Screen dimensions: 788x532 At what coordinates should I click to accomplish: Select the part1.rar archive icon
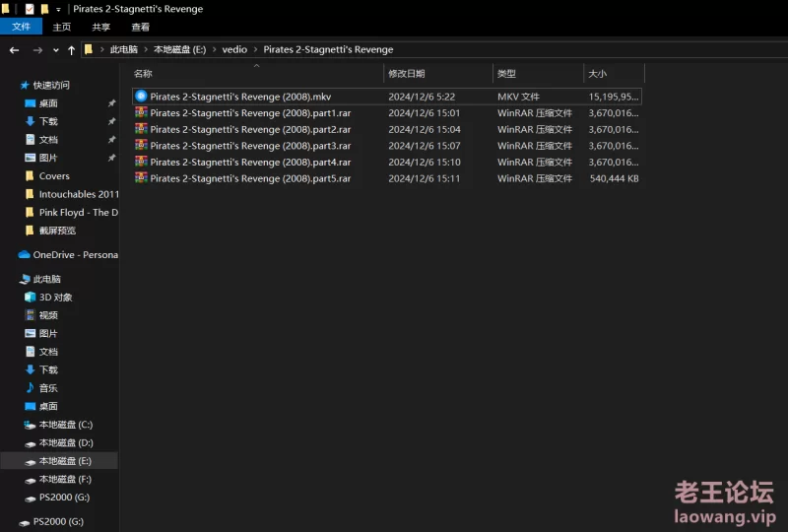(141, 112)
